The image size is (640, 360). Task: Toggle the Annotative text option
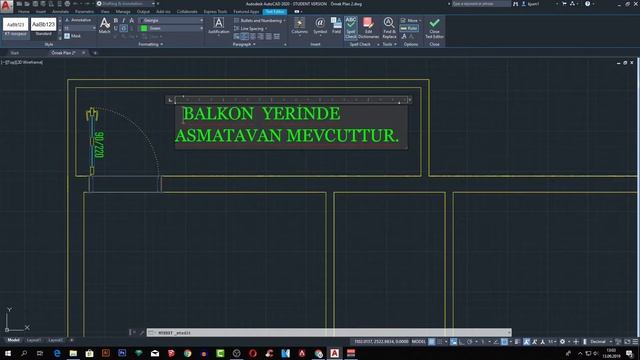[78, 20]
